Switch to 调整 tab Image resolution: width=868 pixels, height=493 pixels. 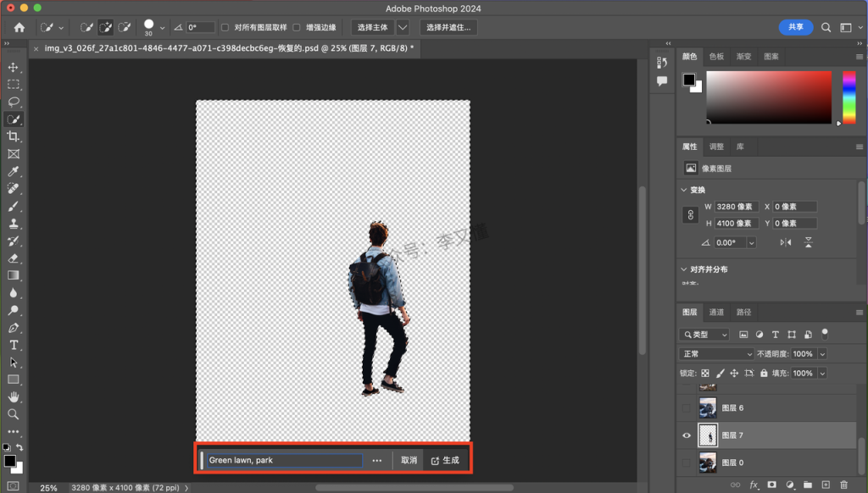[716, 147]
